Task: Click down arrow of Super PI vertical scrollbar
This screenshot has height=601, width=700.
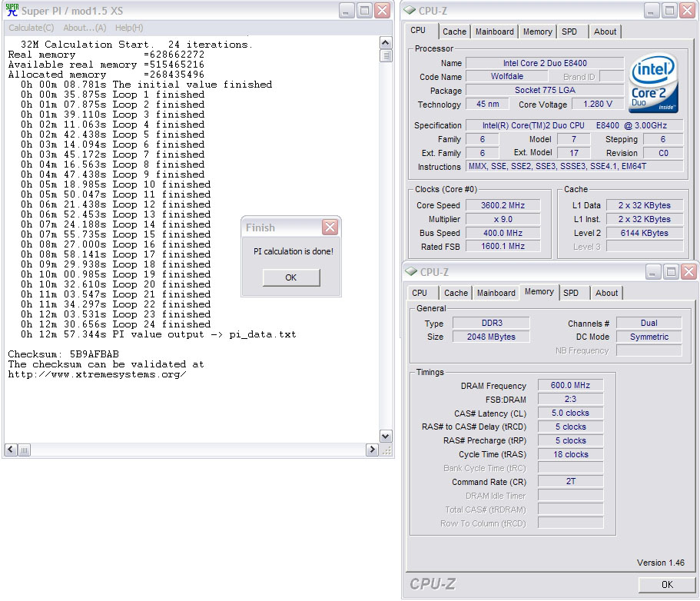Action: 386,436
